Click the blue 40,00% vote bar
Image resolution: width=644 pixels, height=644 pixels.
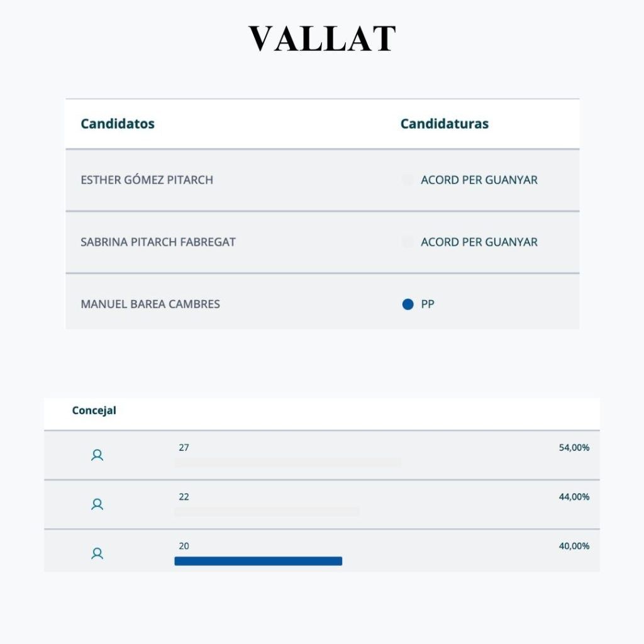pyautogui.click(x=258, y=561)
